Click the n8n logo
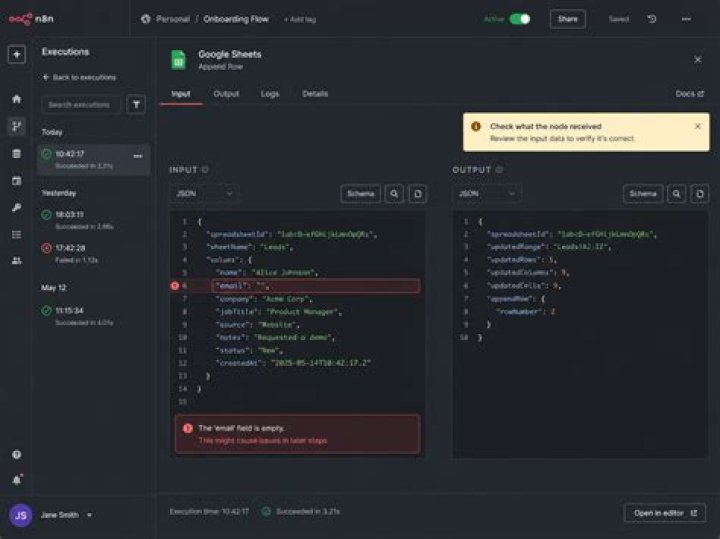This screenshot has height=539, width=720. point(31,19)
